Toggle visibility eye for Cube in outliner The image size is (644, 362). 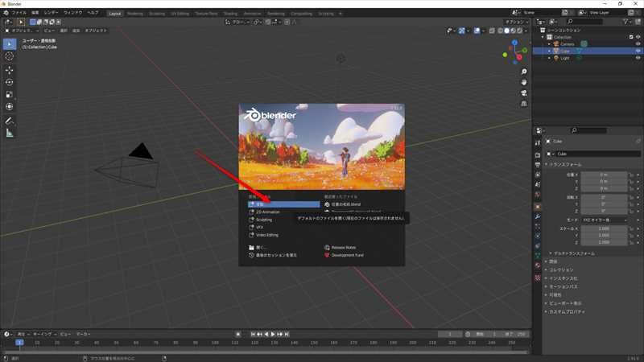(x=638, y=51)
